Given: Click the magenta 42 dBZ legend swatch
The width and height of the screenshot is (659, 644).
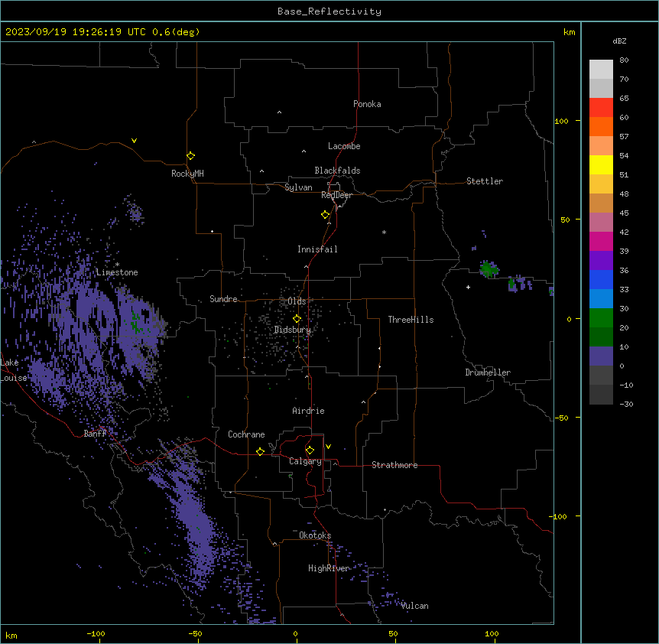Looking at the screenshot, I should tap(601, 241).
